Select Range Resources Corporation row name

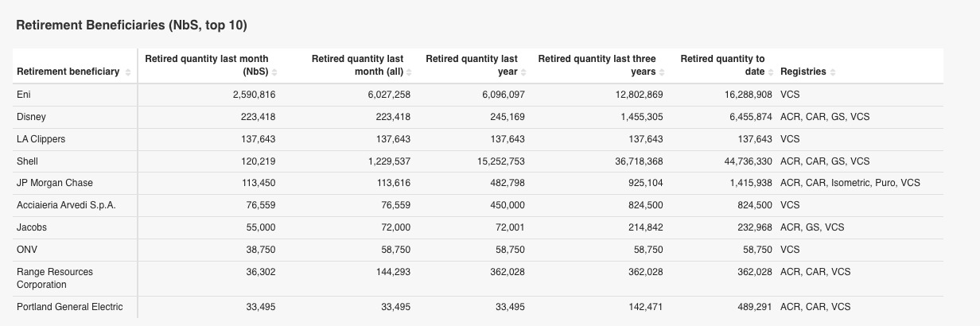click(54, 277)
